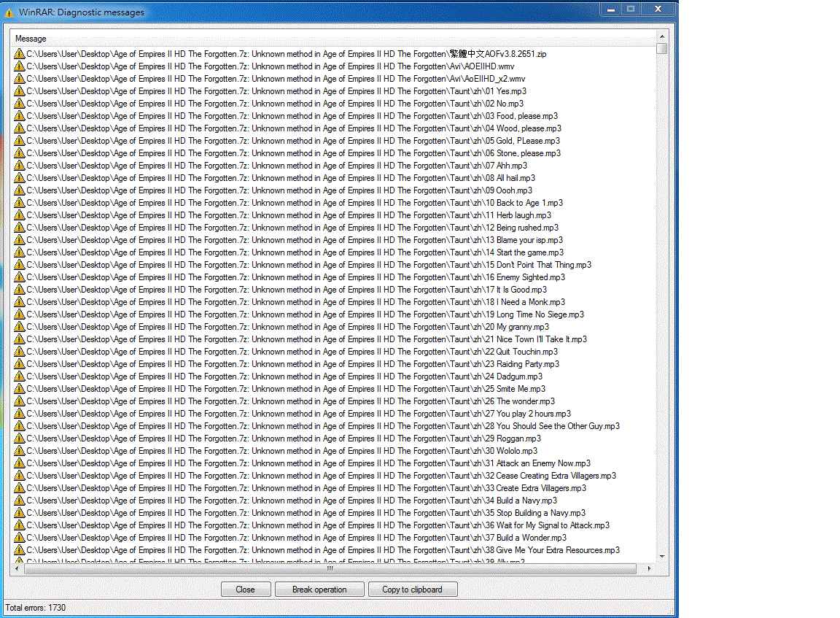Select the 35 Stop Building a Navy.mp3 message
The image size is (840, 618).
pos(300,512)
